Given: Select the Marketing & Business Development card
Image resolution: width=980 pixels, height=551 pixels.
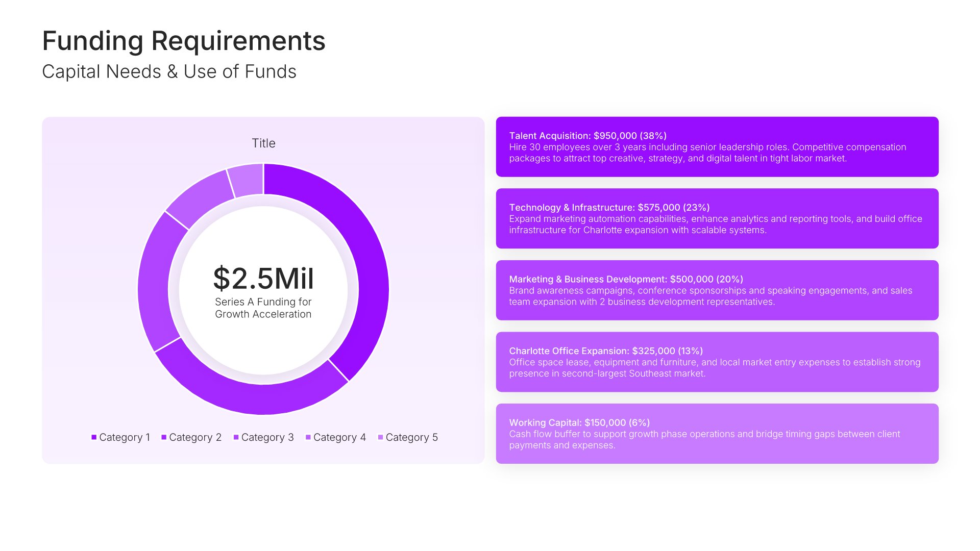Looking at the screenshot, I should click(717, 290).
